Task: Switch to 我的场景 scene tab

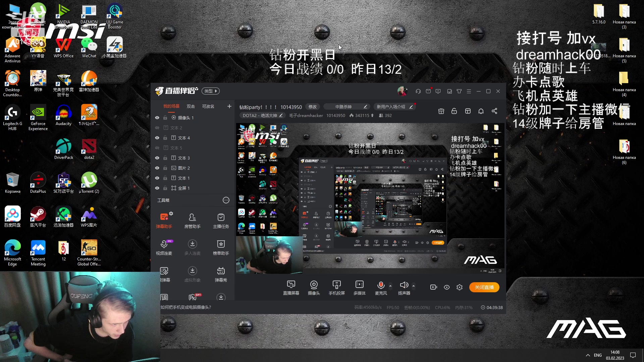Action: coord(171,106)
